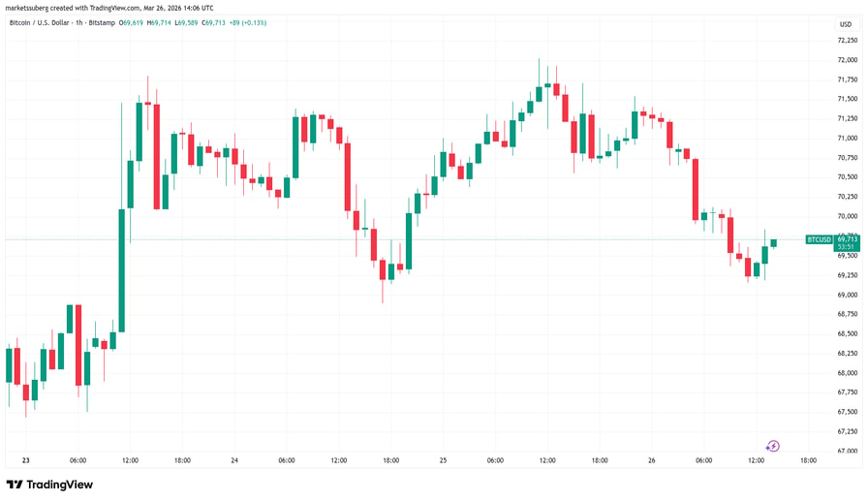Select the 24 date marker on time axis
This screenshot has height=501, width=868.
[x=234, y=460]
